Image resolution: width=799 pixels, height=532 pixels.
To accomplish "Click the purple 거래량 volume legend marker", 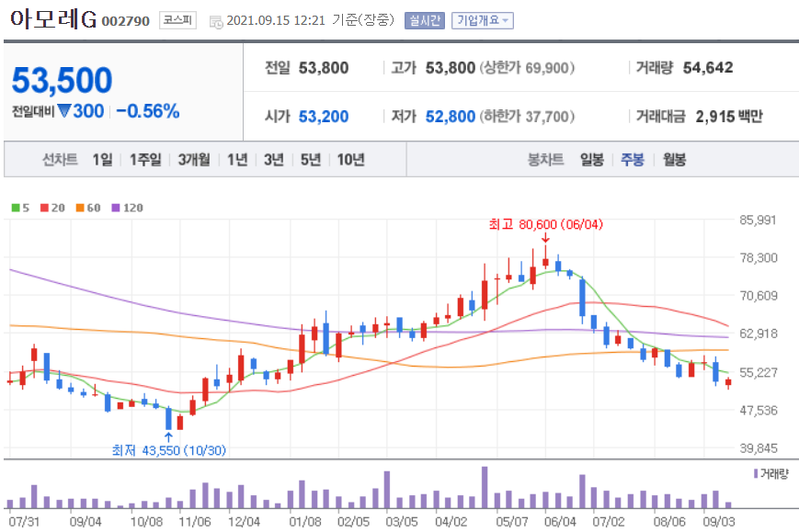I will 756,473.
